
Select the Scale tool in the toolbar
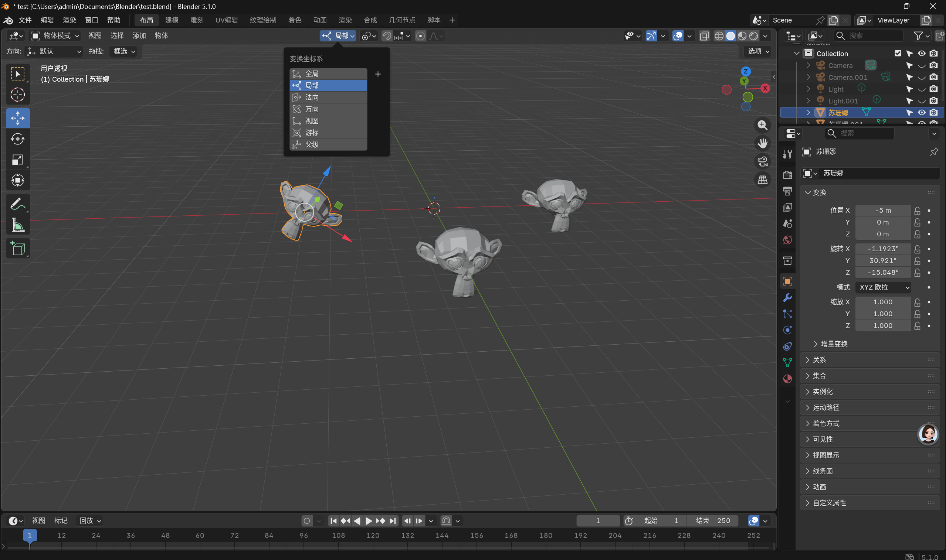[x=18, y=160]
